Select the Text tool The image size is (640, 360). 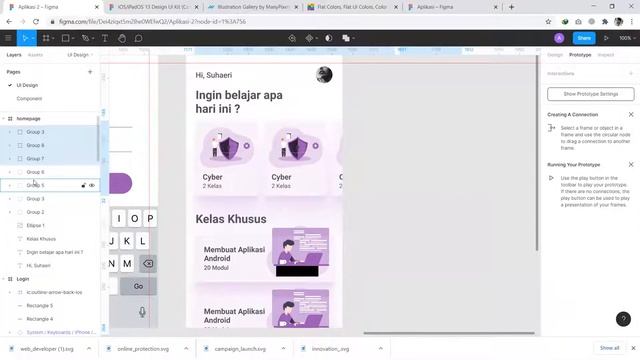(105, 38)
